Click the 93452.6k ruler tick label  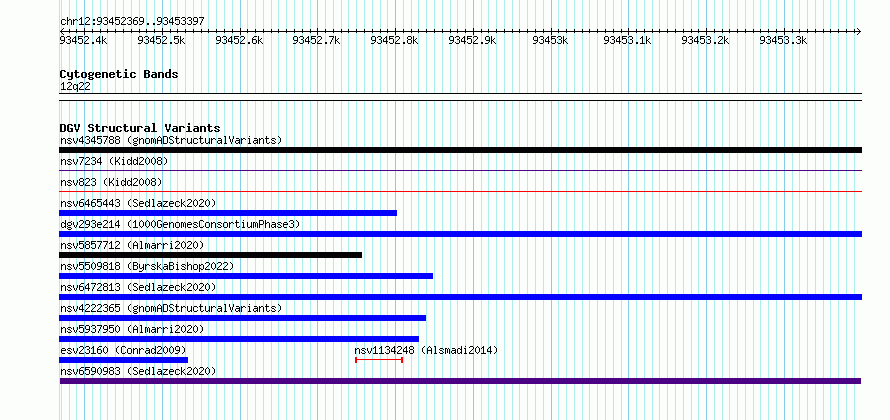tap(240, 40)
